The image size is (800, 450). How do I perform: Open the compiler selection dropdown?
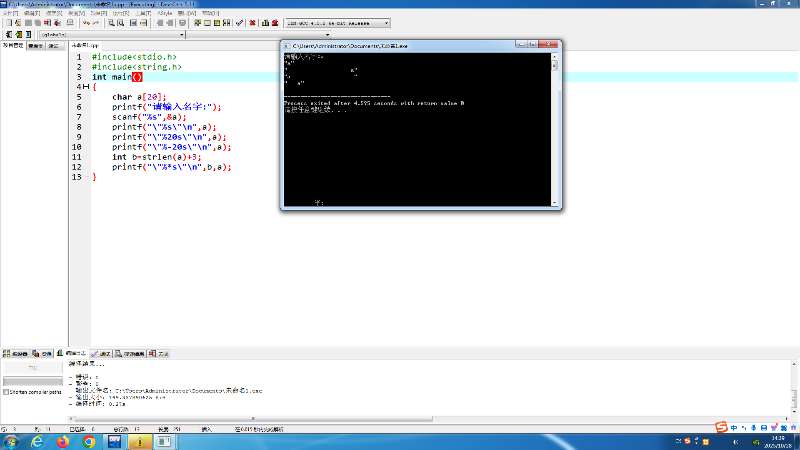click(x=386, y=23)
